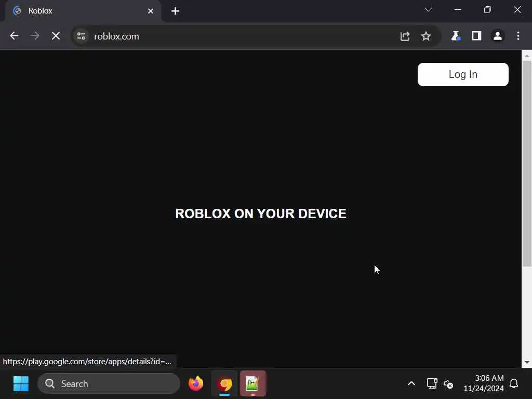Click the ROBLOX ON YOUR DEVICE heading
Screen dimensions: 532x399
[x=261, y=214]
